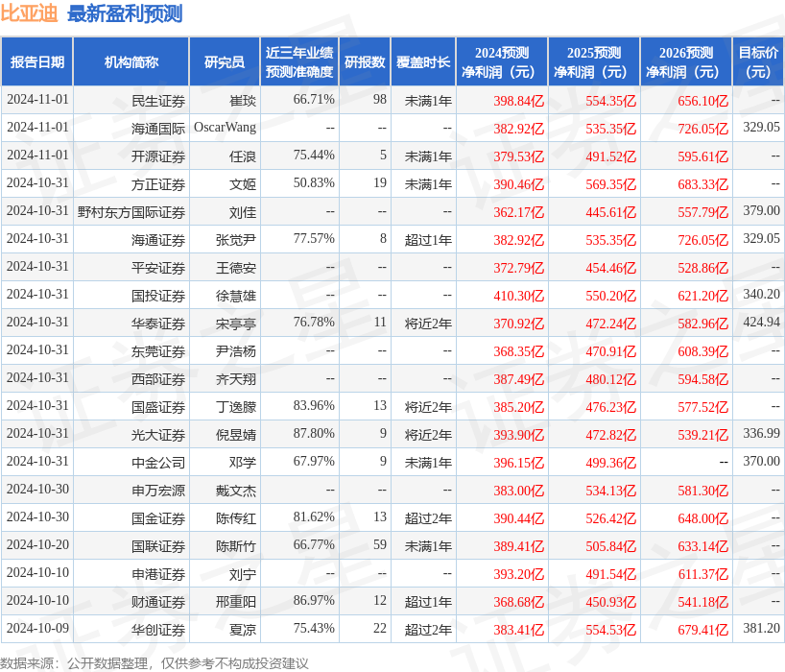Click the 研报数 column header
Image resolution: width=785 pixels, height=672 pixels.
click(366, 60)
